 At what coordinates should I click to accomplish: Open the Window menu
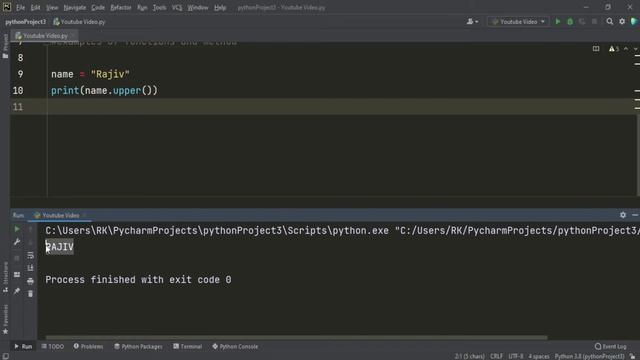coord(198,7)
